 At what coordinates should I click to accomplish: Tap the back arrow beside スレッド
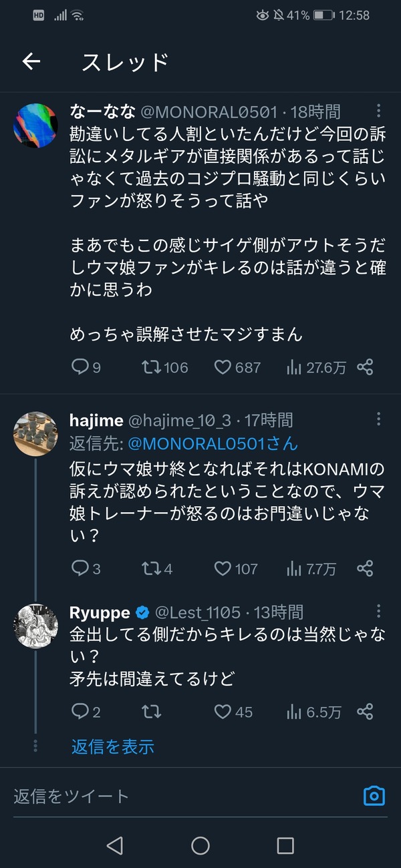pyautogui.click(x=31, y=62)
